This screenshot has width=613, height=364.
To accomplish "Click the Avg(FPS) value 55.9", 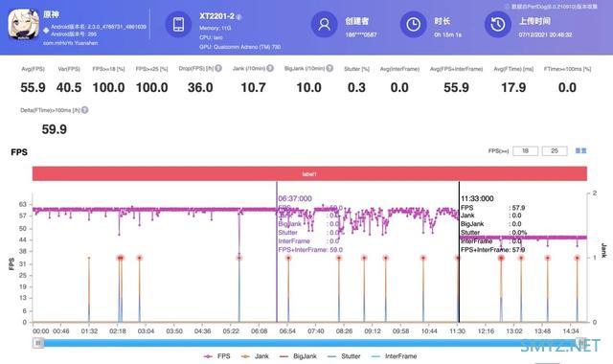I will [33, 87].
